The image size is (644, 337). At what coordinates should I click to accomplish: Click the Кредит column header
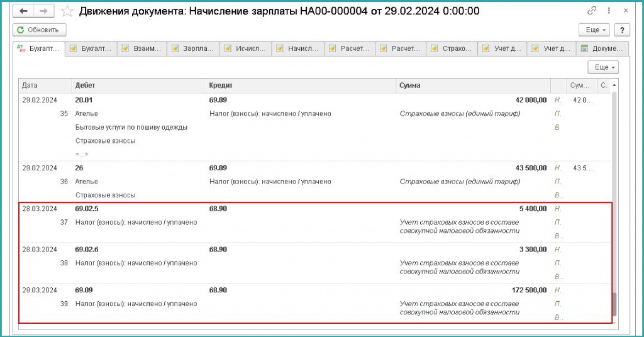[301, 86]
